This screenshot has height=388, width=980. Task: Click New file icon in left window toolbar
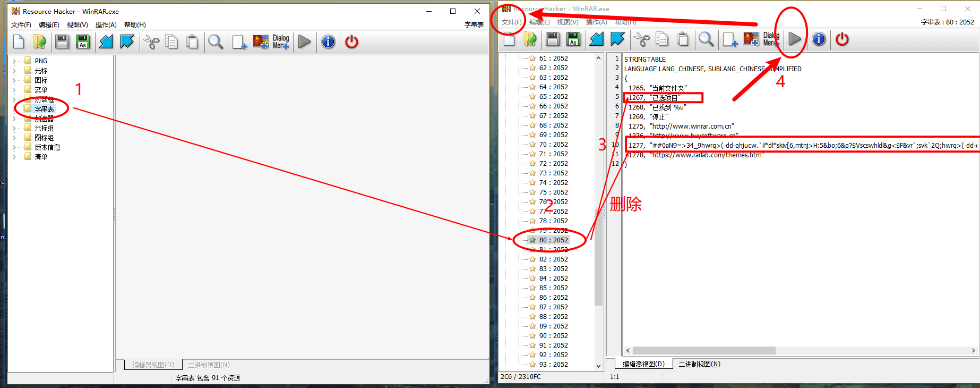19,41
